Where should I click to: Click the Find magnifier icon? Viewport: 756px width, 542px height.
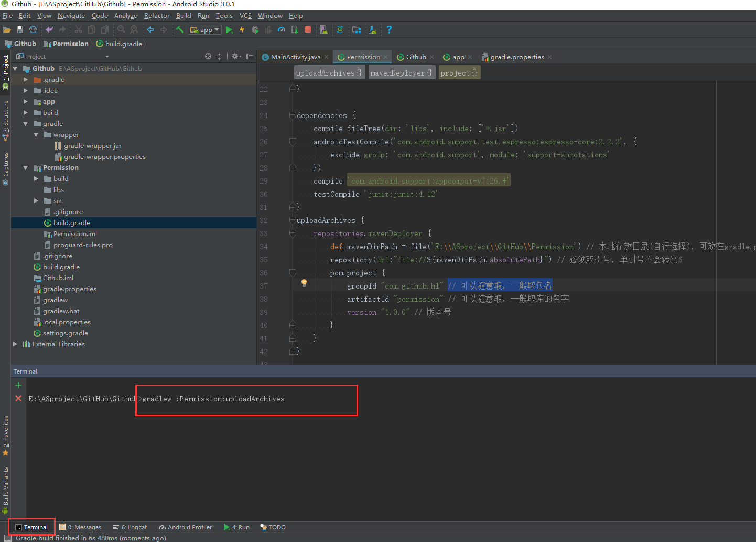(x=121, y=30)
